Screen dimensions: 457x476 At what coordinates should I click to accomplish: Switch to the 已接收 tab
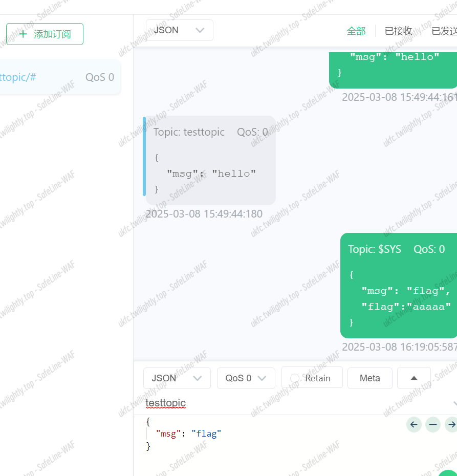point(398,31)
